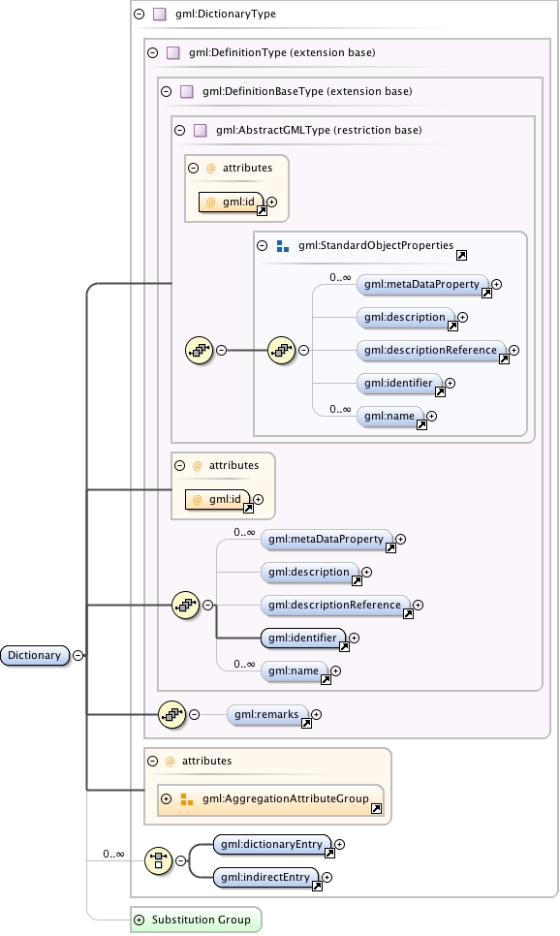Image resolution: width=560 pixels, height=936 pixels.
Task: Expand gml:description in StandardObjectProperties
Action: click(x=463, y=318)
